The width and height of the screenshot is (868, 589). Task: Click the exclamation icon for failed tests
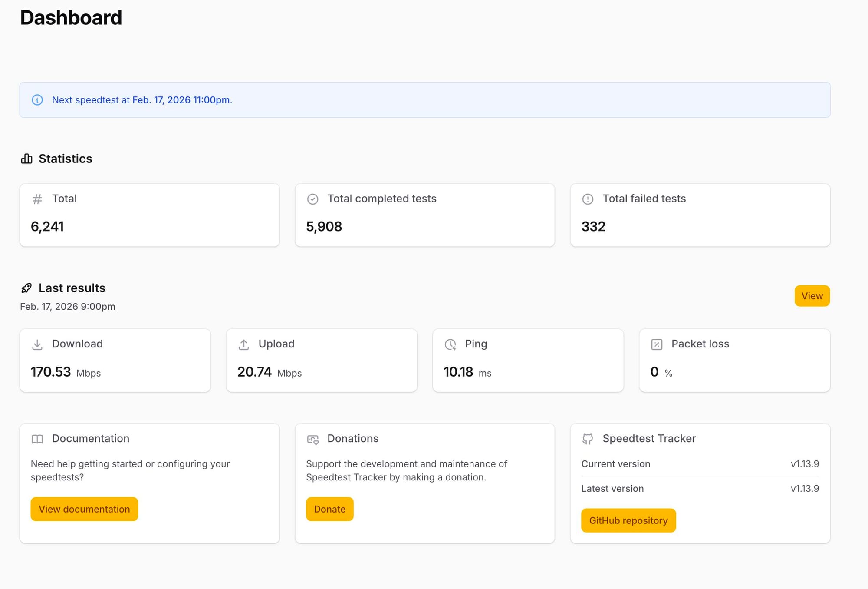[x=588, y=199]
